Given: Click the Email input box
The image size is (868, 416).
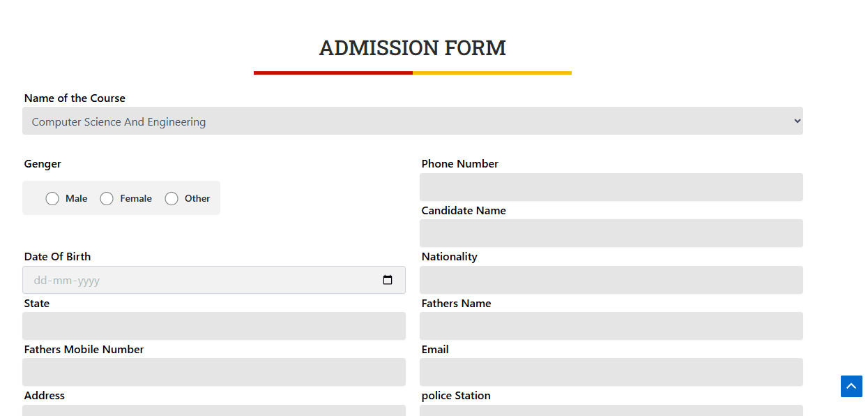Looking at the screenshot, I should click(611, 372).
